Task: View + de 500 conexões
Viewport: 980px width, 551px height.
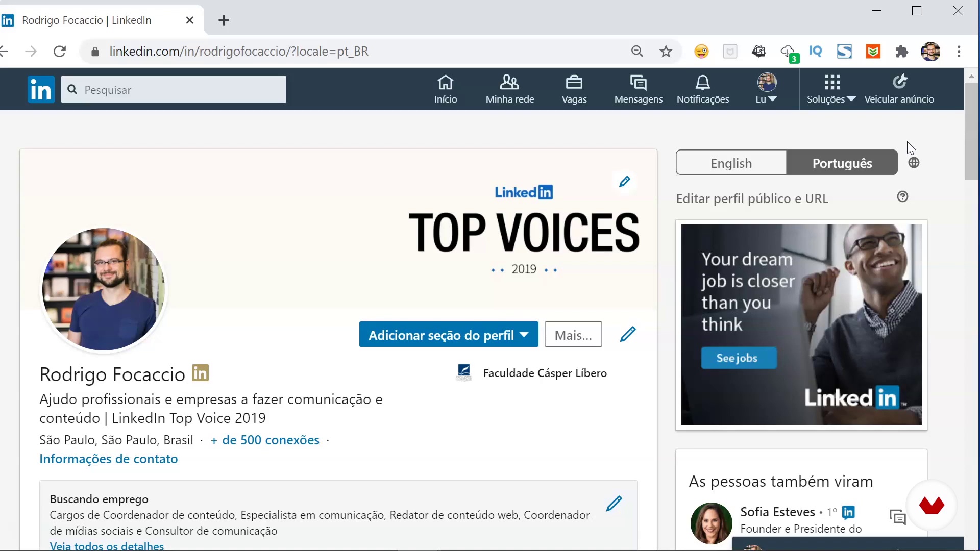Action: point(265,440)
